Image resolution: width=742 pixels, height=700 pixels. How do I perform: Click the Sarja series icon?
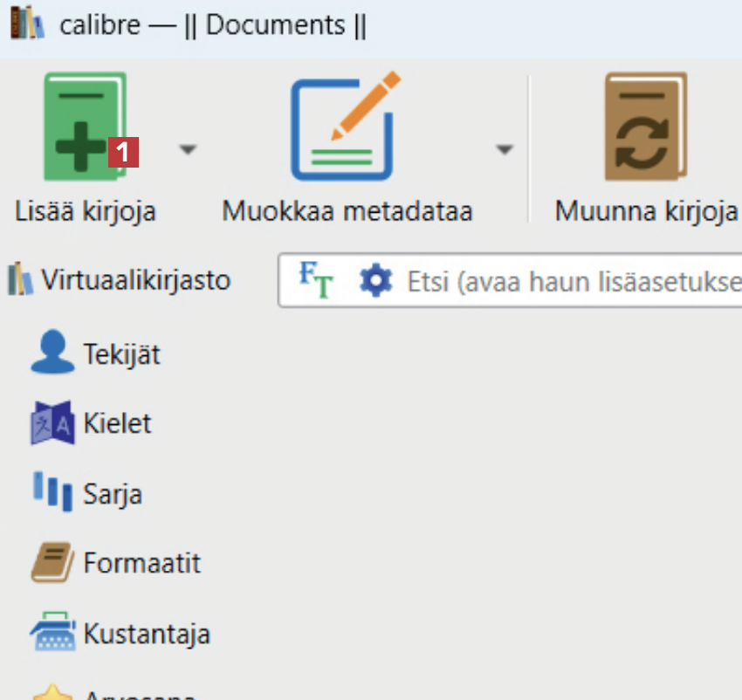click(x=52, y=493)
